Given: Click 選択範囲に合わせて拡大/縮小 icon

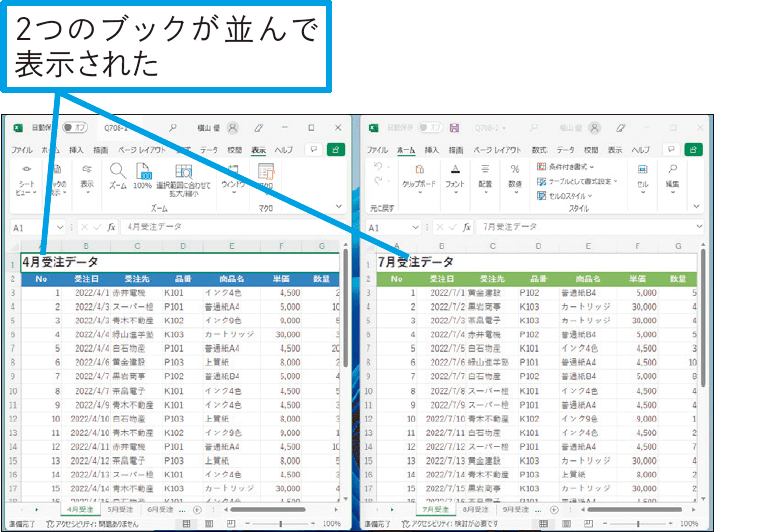Looking at the screenshot, I should click(184, 180).
